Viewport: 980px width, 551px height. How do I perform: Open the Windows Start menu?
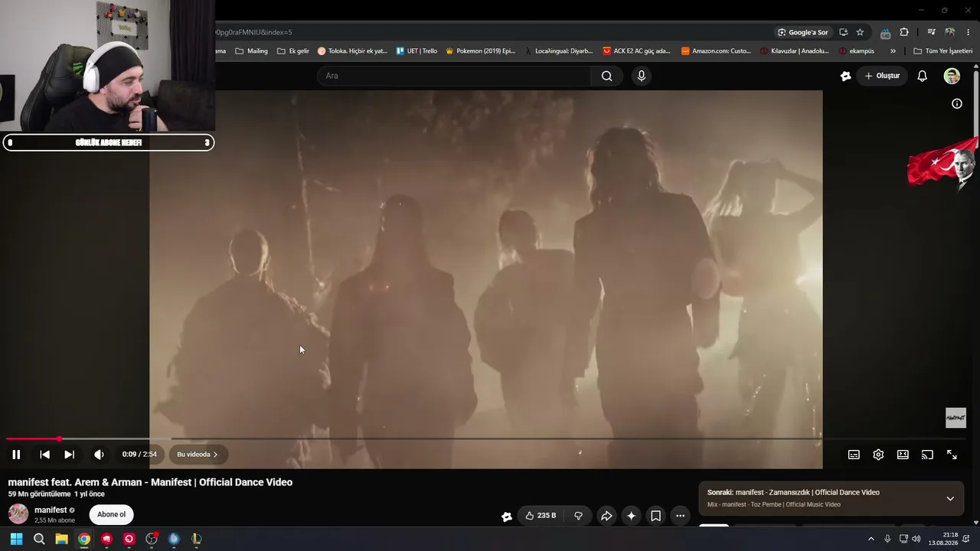[x=16, y=539]
